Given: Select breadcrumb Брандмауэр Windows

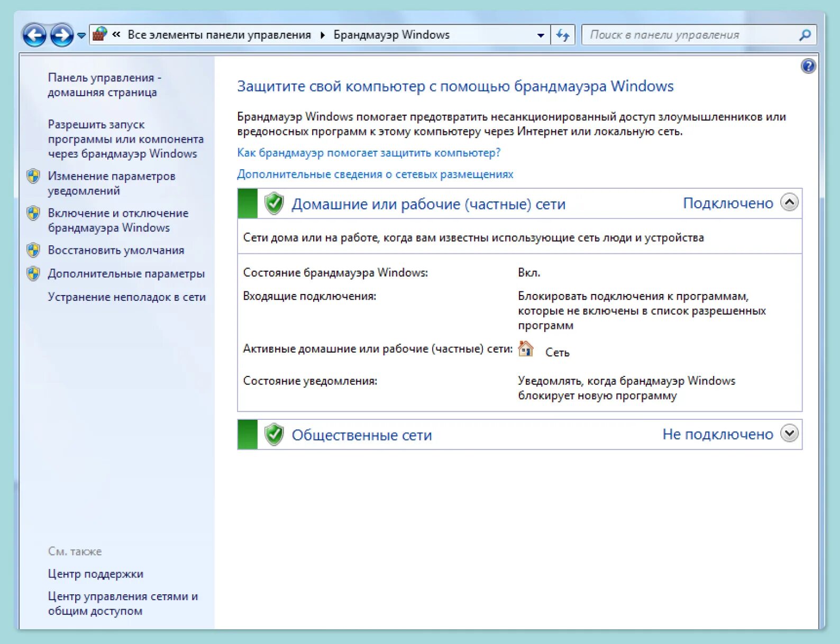Looking at the screenshot, I should (x=391, y=35).
